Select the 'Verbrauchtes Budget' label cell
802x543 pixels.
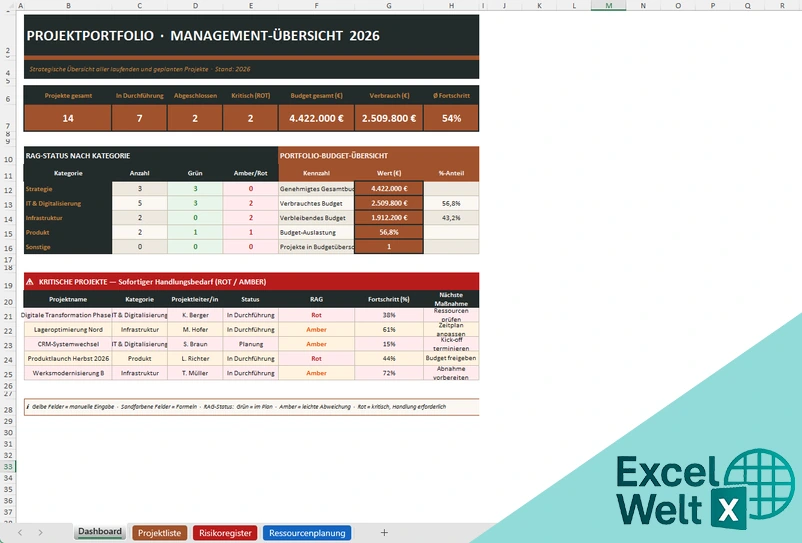click(316, 203)
